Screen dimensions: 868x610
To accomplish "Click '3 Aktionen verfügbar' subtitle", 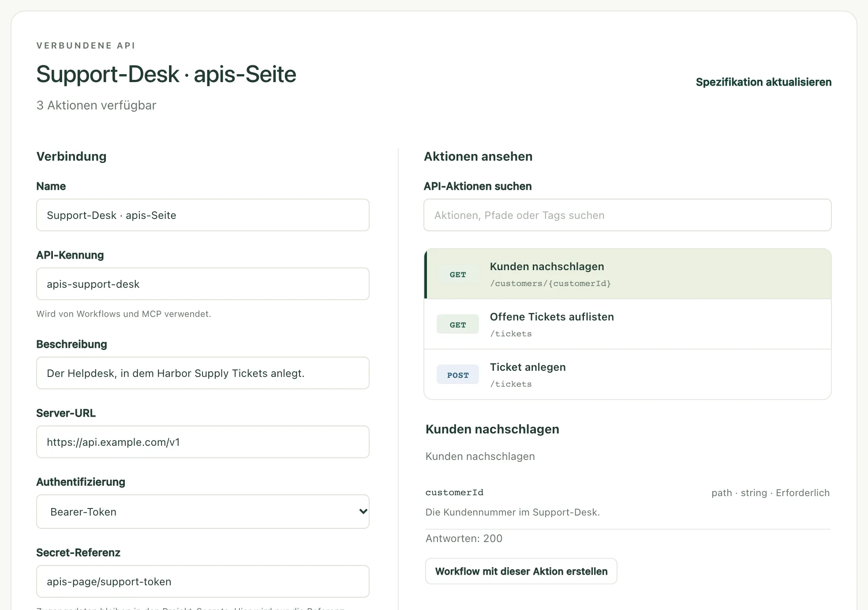I will pyautogui.click(x=96, y=105).
